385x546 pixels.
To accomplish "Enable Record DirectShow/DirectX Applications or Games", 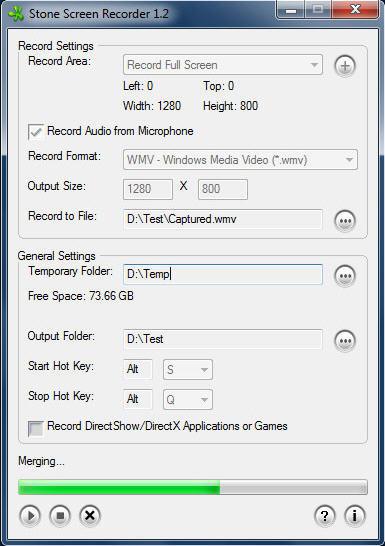I will tap(36, 428).
